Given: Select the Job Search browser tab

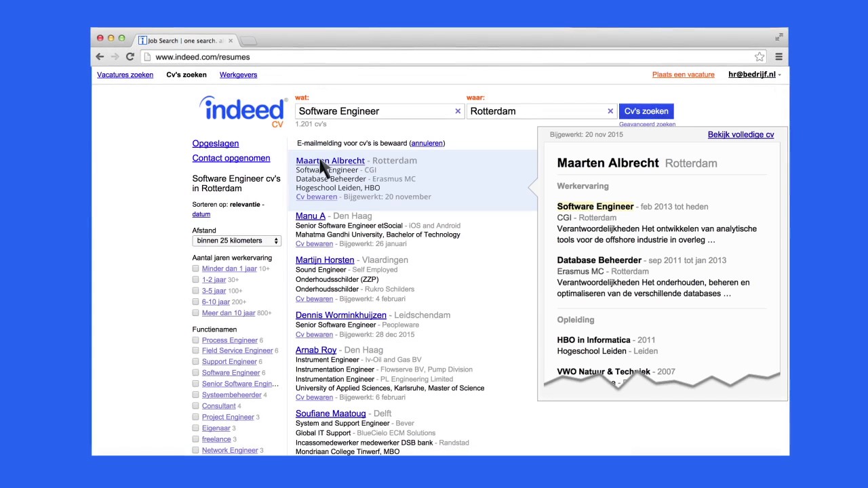Looking at the screenshot, I should [x=185, y=41].
